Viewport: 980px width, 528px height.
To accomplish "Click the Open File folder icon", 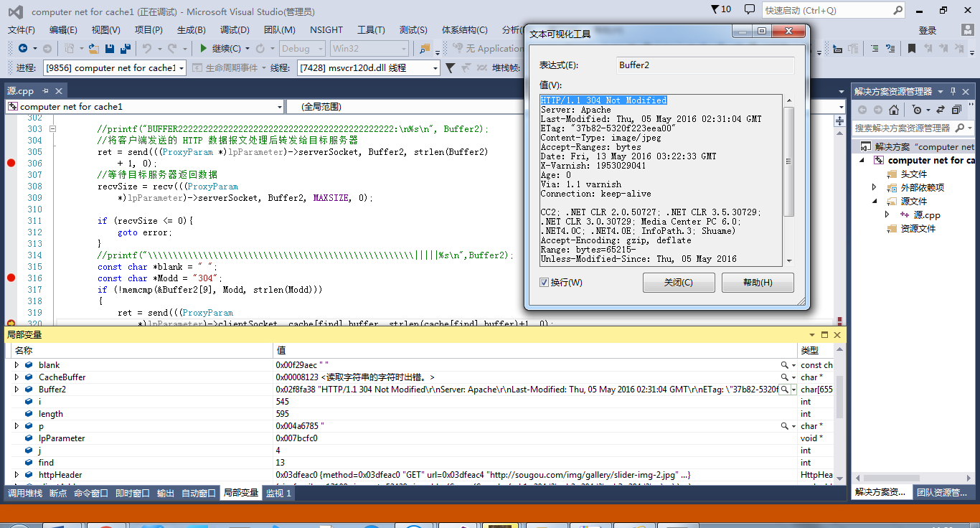I will point(93,49).
